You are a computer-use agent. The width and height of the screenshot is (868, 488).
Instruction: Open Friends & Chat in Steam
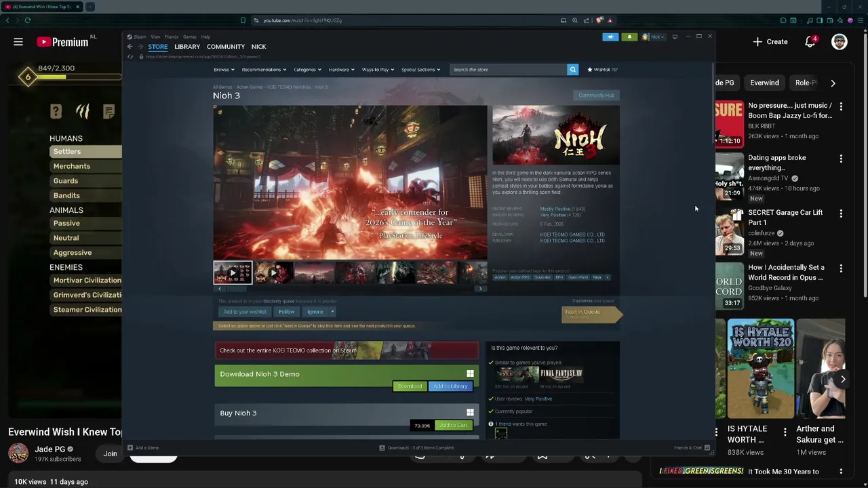click(x=692, y=448)
